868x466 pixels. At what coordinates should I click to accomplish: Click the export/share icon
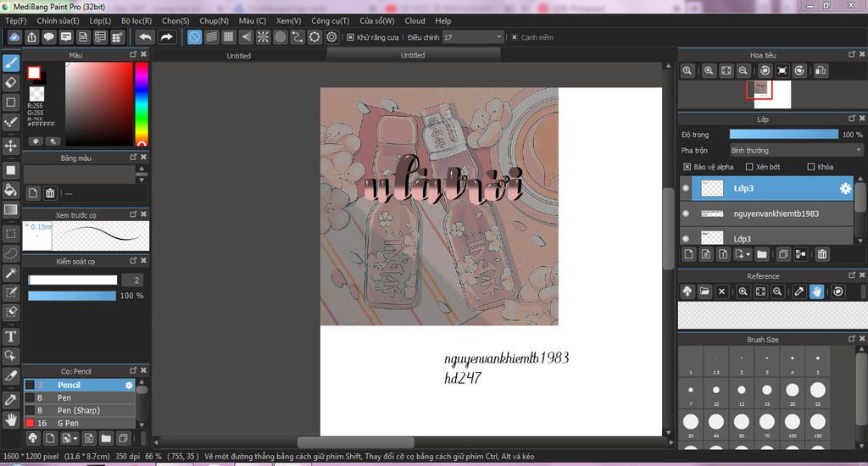[x=31, y=37]
